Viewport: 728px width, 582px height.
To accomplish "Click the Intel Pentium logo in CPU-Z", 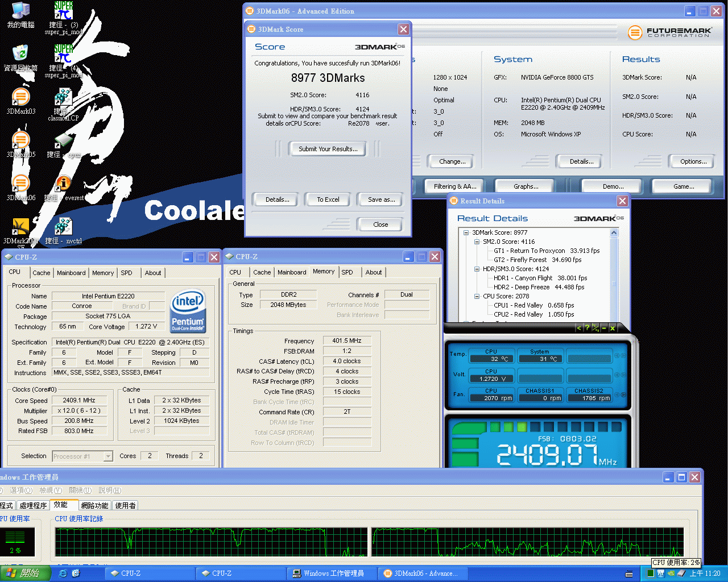I will 188,311.
